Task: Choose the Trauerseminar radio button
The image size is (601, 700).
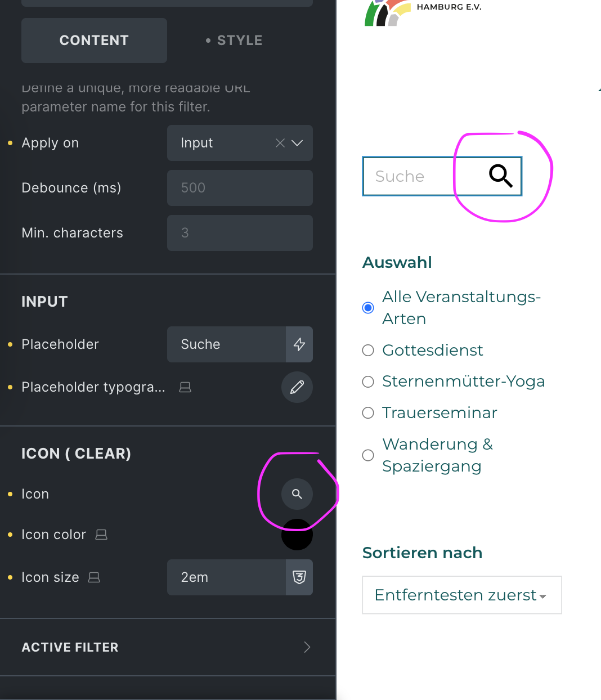Action: 368,413
